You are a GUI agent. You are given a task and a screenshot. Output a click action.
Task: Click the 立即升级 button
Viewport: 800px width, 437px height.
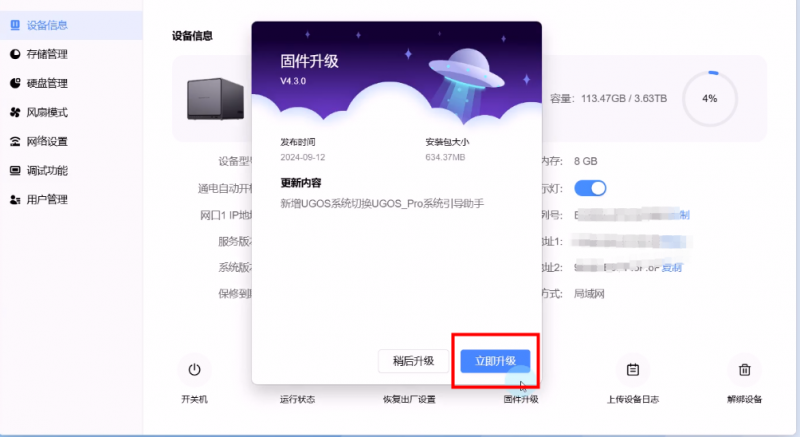(495, 361)
